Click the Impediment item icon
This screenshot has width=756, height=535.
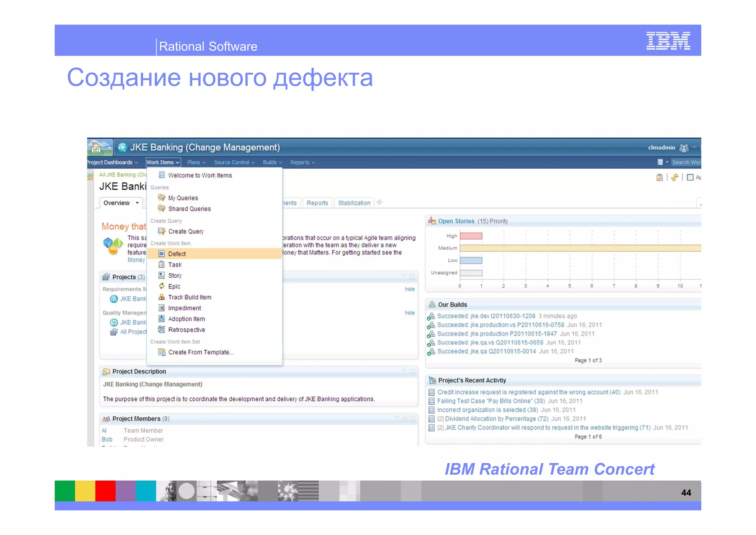pyautogui.click(x=161, y=308)
